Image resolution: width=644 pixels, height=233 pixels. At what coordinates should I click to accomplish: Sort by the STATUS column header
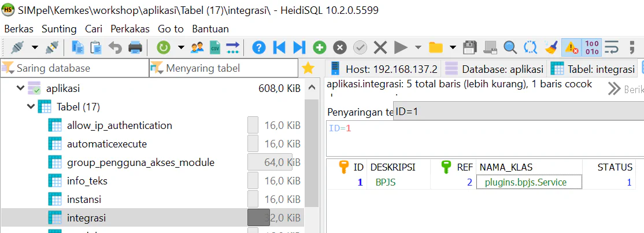click(x=609, y=167)
